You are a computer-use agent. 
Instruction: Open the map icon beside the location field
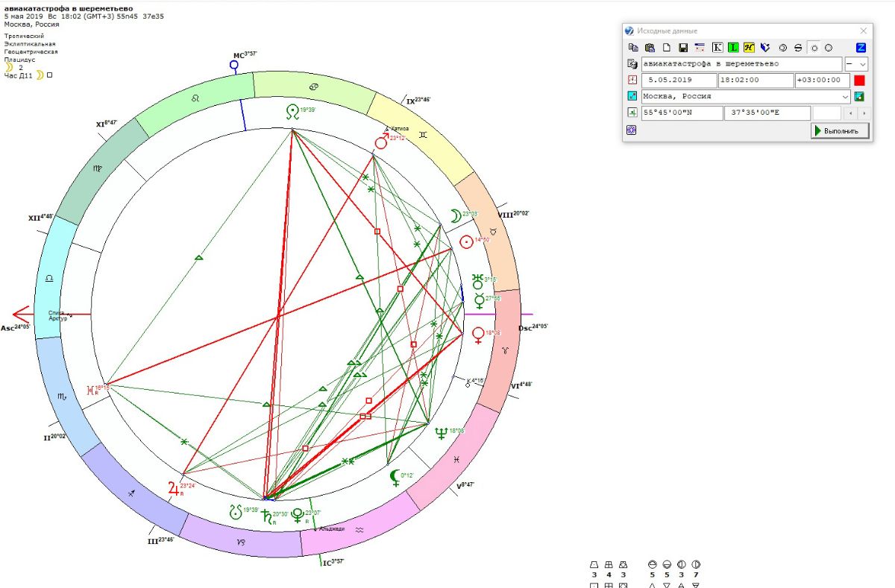coord(859,96)
